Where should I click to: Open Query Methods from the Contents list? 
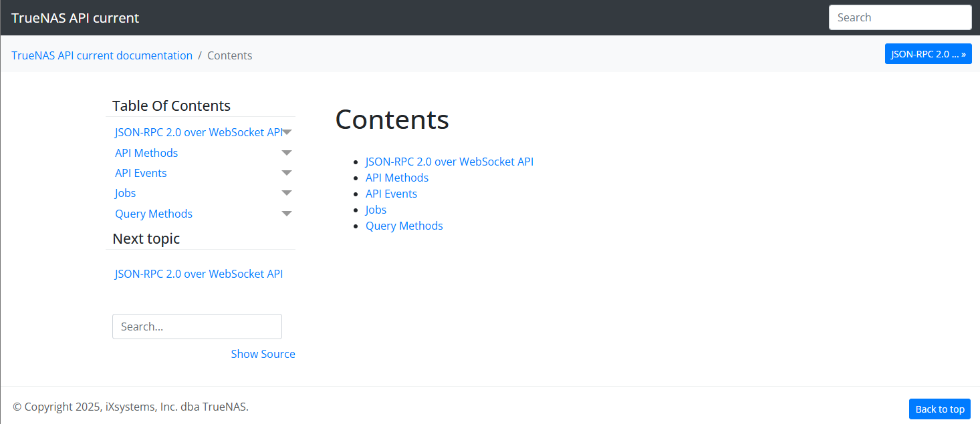(x=404, y=225)
